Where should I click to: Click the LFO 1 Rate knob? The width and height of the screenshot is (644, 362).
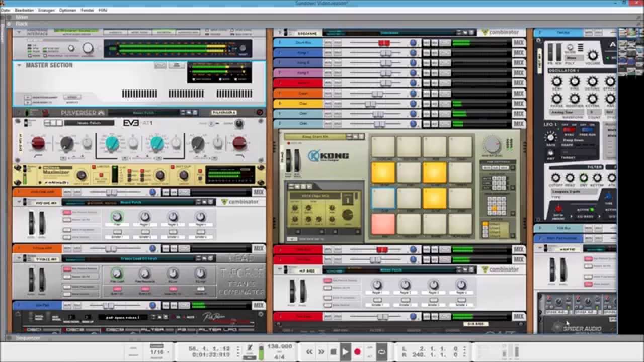(551, 137)
